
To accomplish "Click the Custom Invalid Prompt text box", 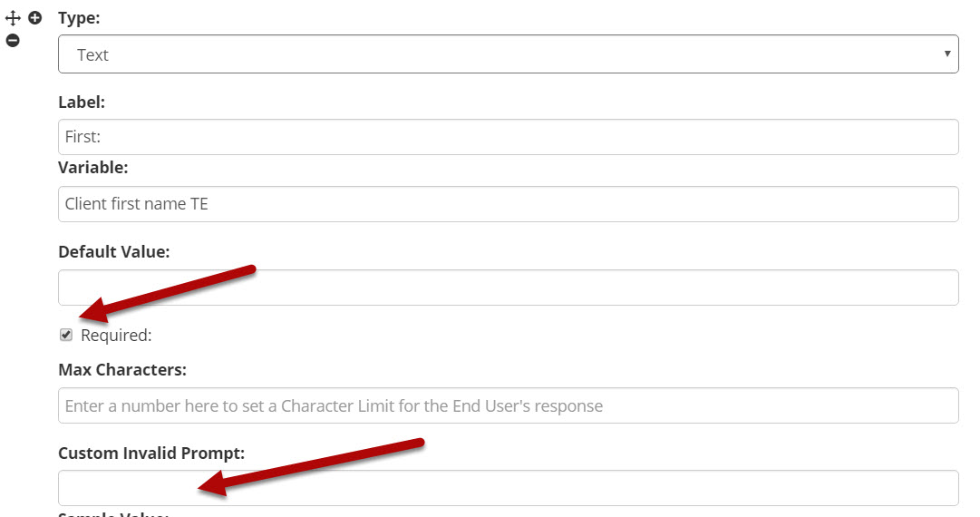I will 508,488.
